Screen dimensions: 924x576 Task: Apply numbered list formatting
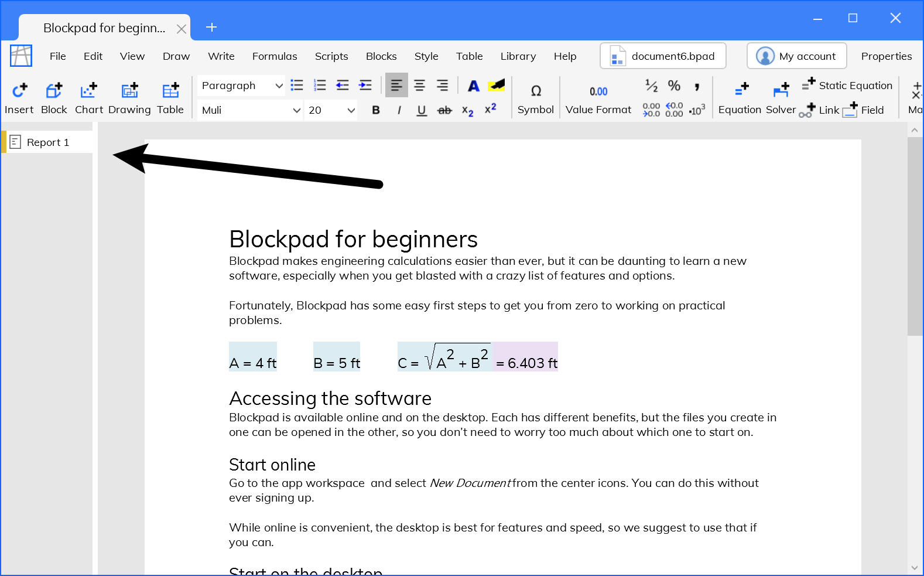[x=320, y=86]
